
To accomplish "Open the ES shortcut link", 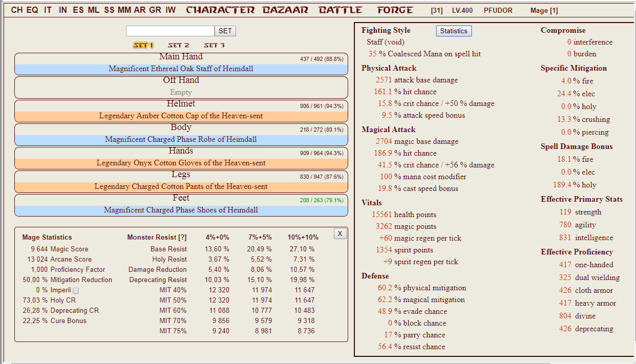I will pyautogui.click(x=78, y=10).
